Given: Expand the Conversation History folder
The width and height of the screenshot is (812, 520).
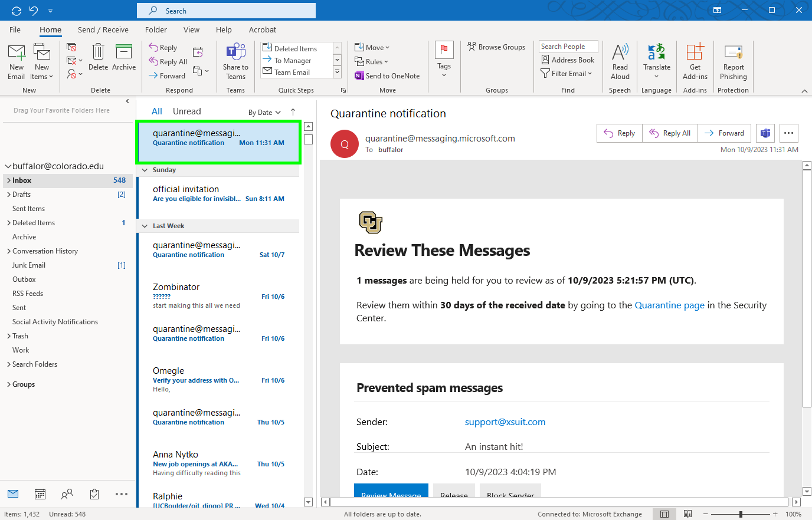Looking at the screenshot, I should (8, 251).
